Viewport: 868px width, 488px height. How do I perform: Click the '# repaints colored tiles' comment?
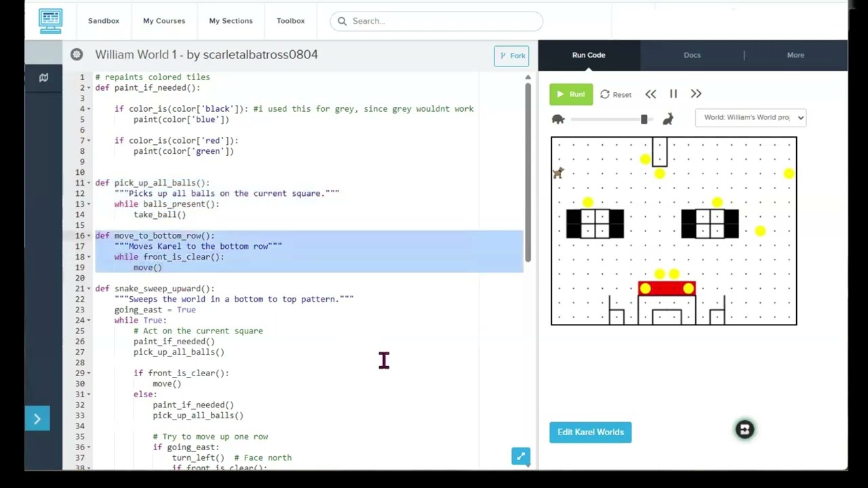[x=153, y=77]
